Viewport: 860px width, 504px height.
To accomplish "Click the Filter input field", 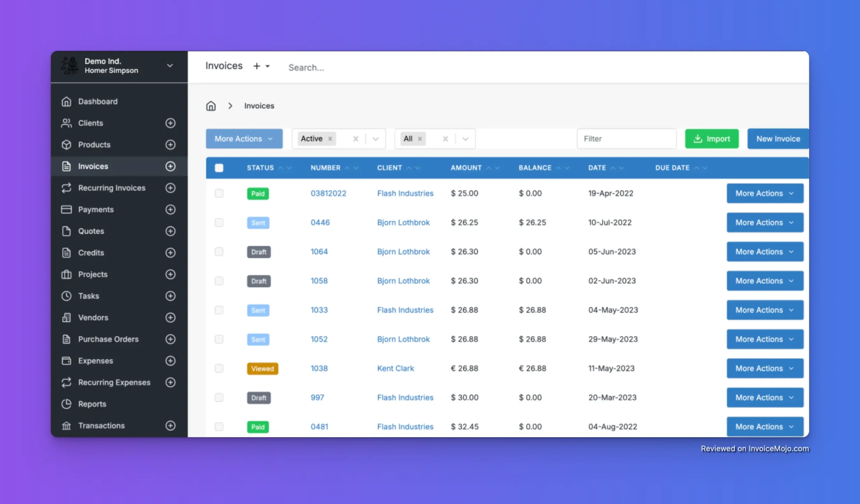I will tap(626, 139).
